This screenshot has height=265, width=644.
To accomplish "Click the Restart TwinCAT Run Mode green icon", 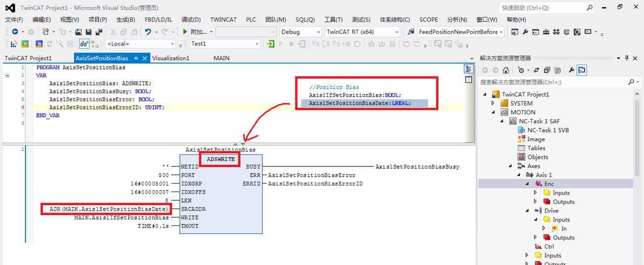I will point(25,44).
